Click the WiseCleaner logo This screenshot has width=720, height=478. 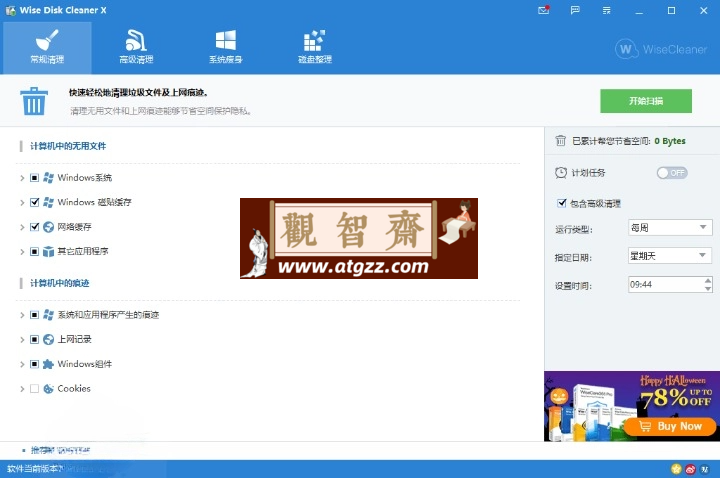coord(661,49)
